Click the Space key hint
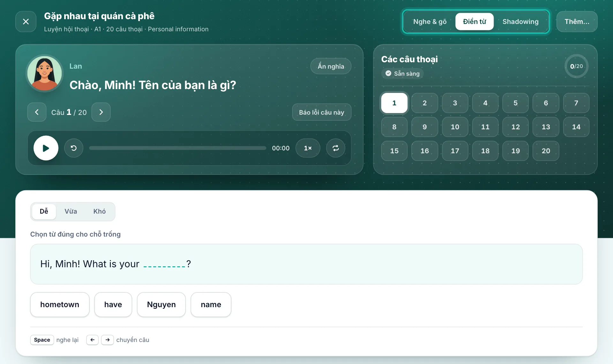Screen dimensions: 613x364 pos(42,340)
